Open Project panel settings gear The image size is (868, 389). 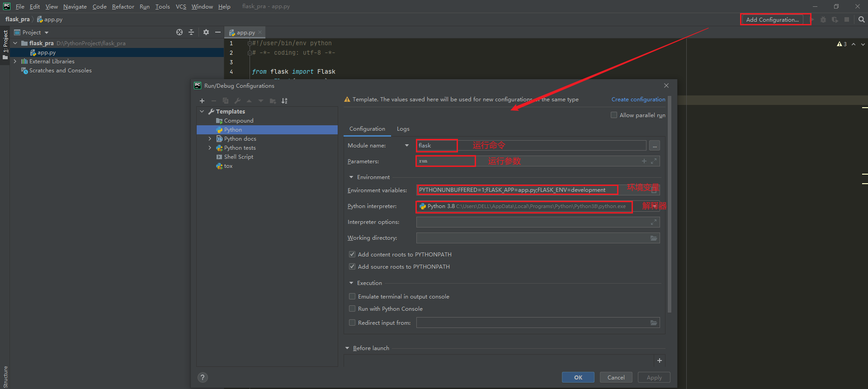click(x=206, y=32)
